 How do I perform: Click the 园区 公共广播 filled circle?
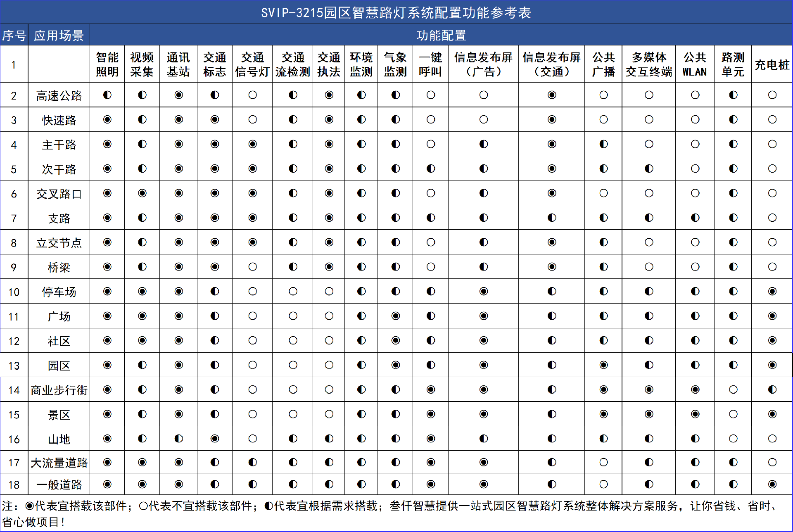click(x=604, y=365)
